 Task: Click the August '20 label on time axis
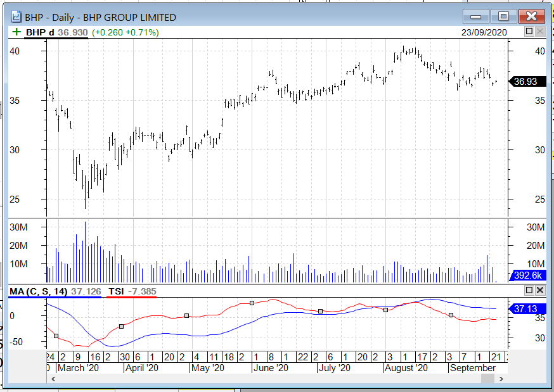[x=406, y=368]
